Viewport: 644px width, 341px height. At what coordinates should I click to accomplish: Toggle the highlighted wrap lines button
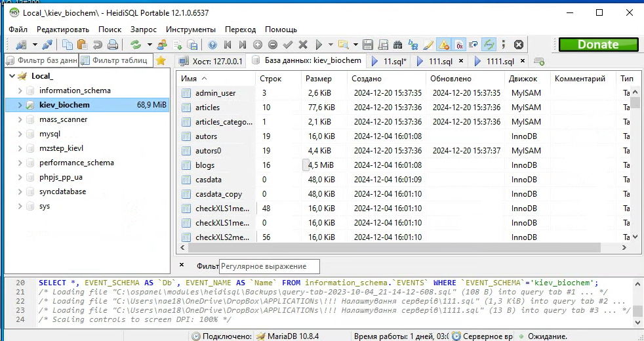[489, 45]
